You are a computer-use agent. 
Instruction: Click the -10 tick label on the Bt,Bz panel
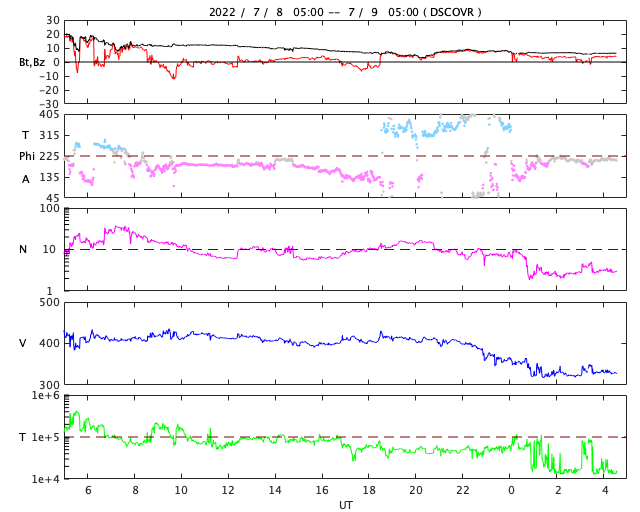49,76
